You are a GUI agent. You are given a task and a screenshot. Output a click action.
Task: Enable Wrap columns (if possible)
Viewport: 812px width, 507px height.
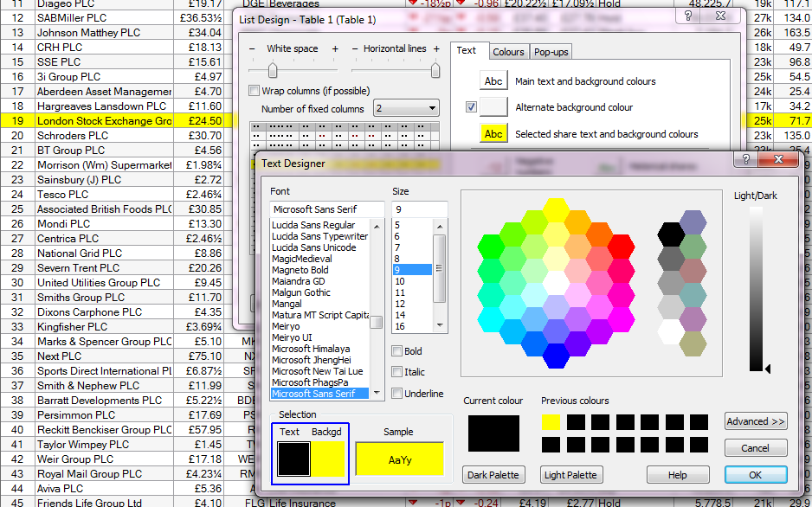coord(254,91)
